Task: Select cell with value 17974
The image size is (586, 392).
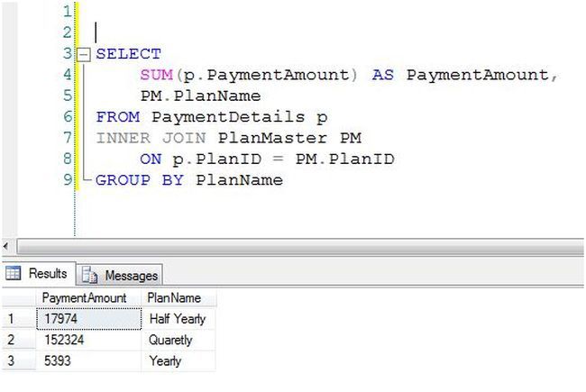Action: click(x=89, y=319)
